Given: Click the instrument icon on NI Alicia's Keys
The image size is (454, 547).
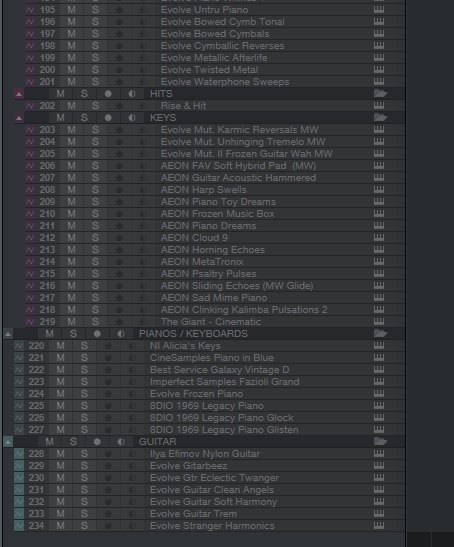Looking at the screenshot, I should coord(379,346).
